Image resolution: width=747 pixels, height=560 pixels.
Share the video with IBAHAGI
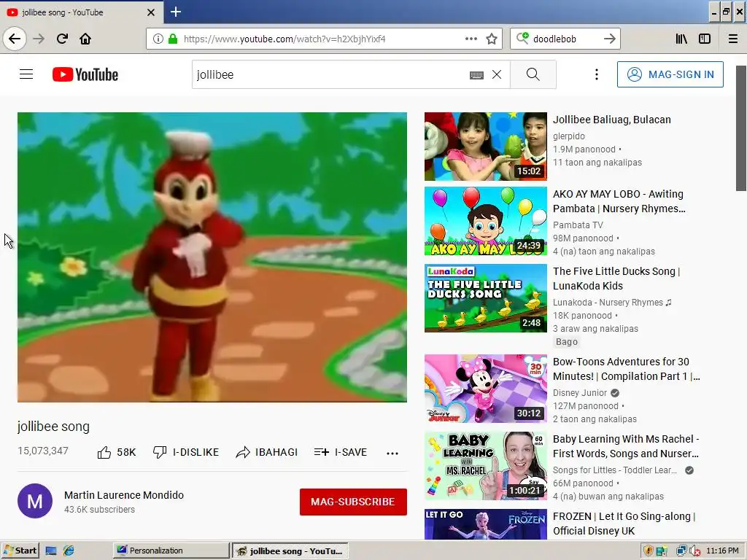pos(267,452)
